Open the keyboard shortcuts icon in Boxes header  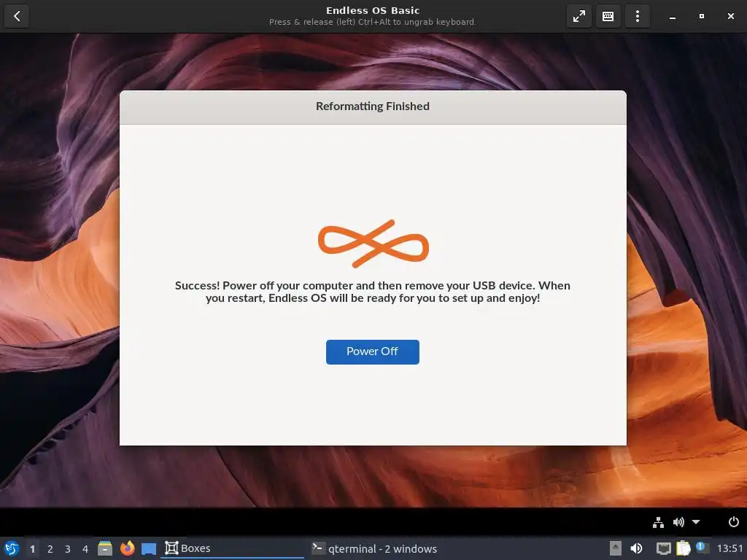coord(608,16)
